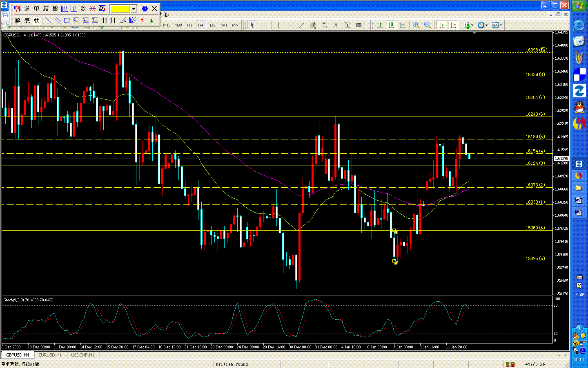Viewport: 588px width, 368px height.
Task: Open the indicators list dropdown
Action: point(468,25)
